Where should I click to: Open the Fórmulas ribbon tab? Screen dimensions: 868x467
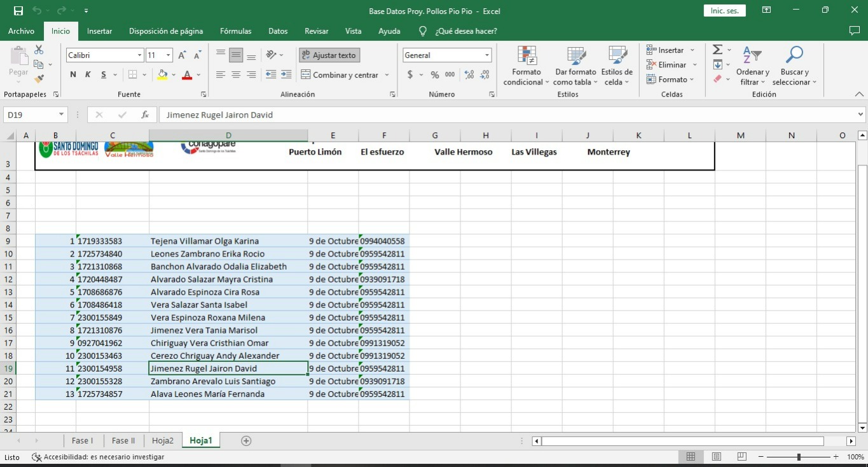[x=235, y=31]
